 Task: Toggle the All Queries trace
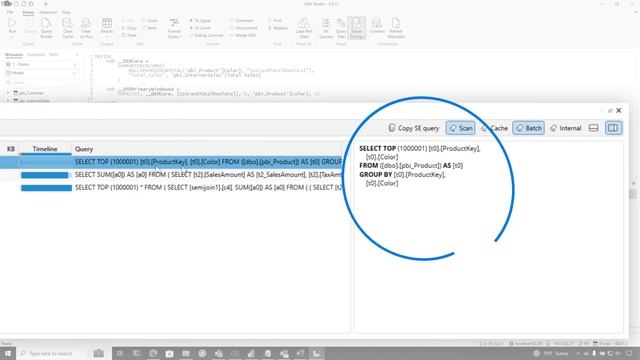coord(326,28)
